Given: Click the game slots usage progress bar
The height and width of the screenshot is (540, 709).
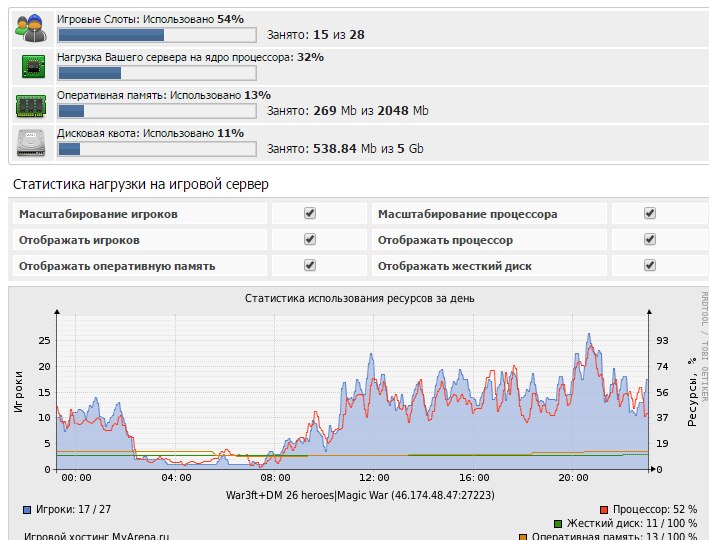Looking at the screenshot, I should click(x=156, y=35).
